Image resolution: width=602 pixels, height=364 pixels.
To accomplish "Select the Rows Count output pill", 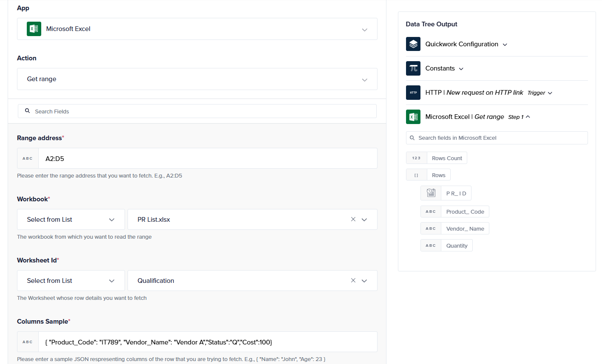I will [437, 158].
